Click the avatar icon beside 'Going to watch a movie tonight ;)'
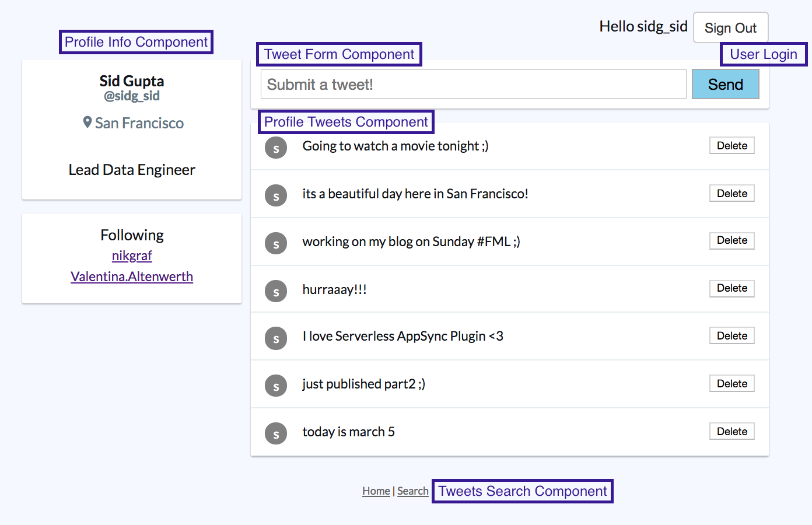Image resolution: width=812 pixels, height=525 pixels. click(276, 148)
